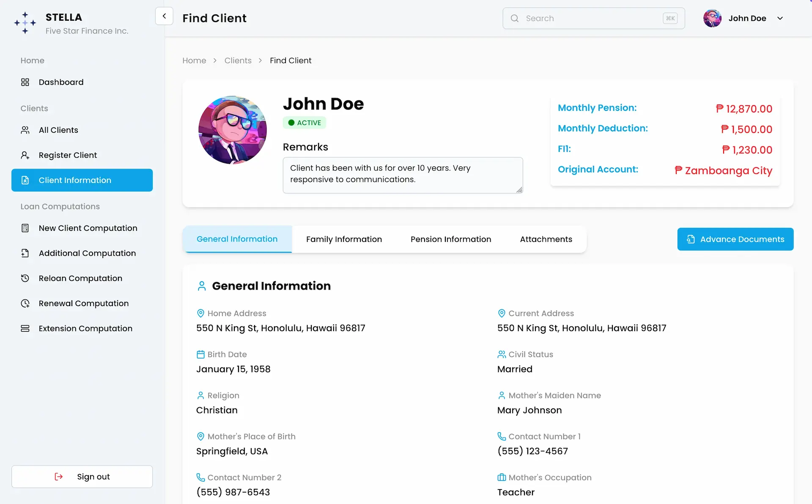Image resolution: width=812 pixels, height=504 pixels.
Task: Expand the John Doe account dropdown arrow
Action: tap(780, 18)
